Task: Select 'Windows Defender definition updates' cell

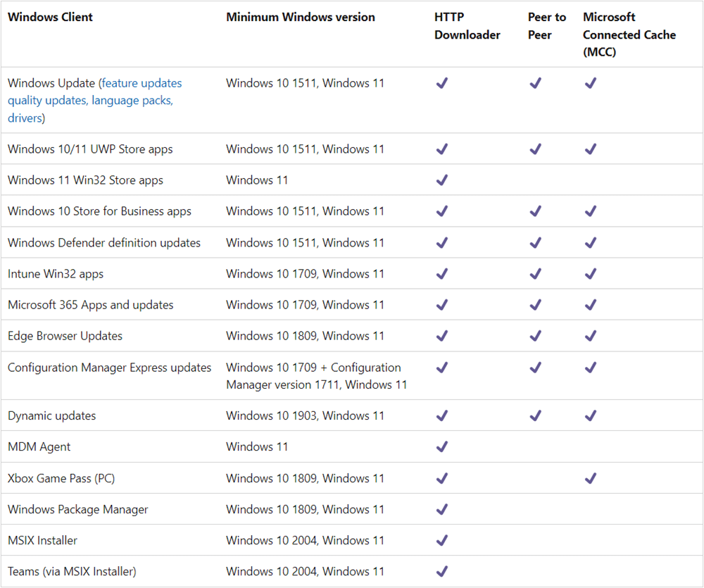Action: click(x=104, y=243)
